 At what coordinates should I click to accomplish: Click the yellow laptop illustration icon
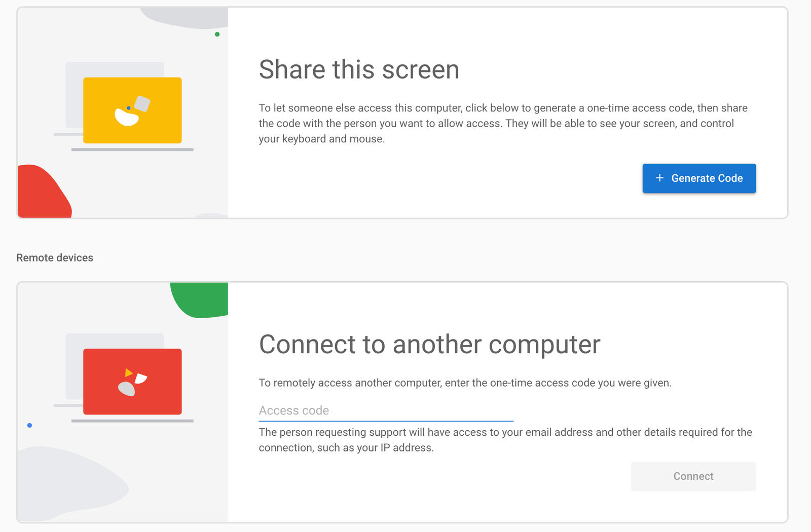133,110
